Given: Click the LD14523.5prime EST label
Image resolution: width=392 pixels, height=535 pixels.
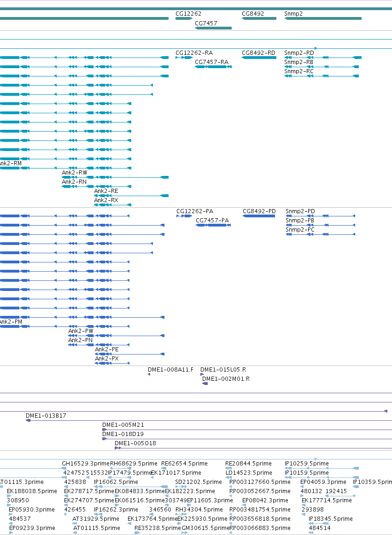Looking at the screenshot, I should (x=249, y=472).
